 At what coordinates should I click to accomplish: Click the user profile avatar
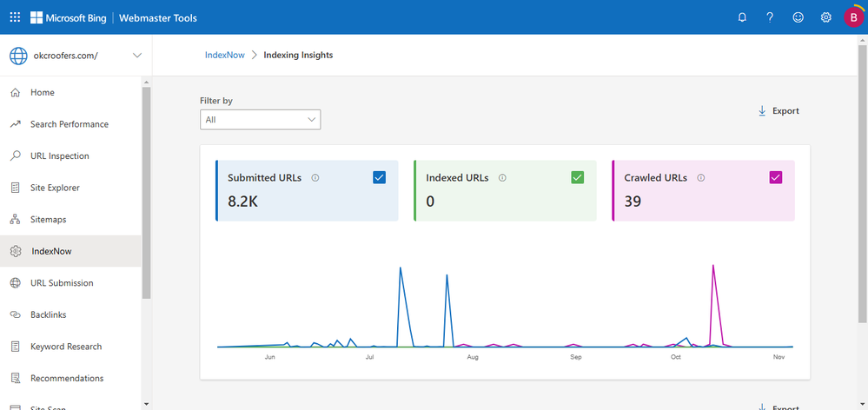tap(852, 17)
